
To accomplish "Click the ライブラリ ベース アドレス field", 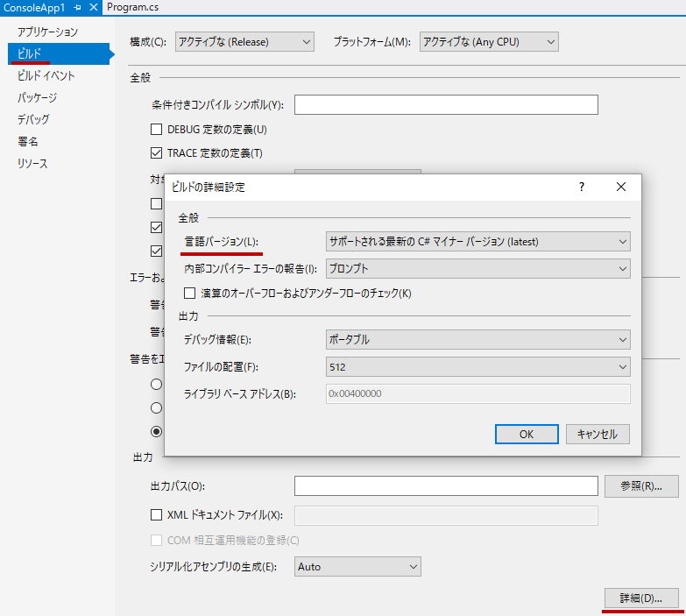I will 477,393.
